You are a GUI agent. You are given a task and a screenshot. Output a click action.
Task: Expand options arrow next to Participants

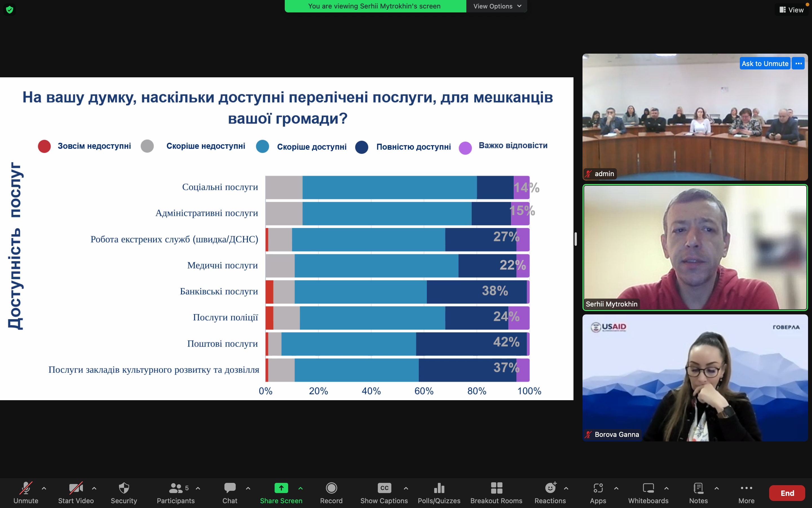(x=198, y=488)
